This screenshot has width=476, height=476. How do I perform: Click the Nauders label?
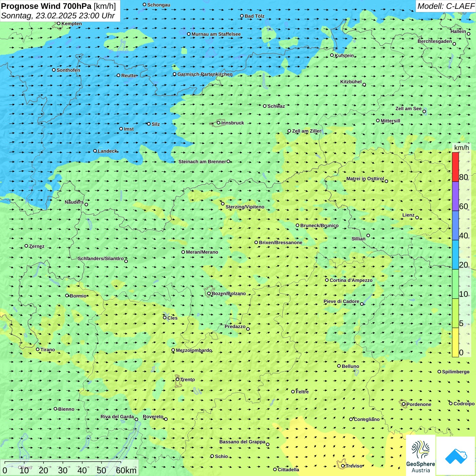[74, 202]
